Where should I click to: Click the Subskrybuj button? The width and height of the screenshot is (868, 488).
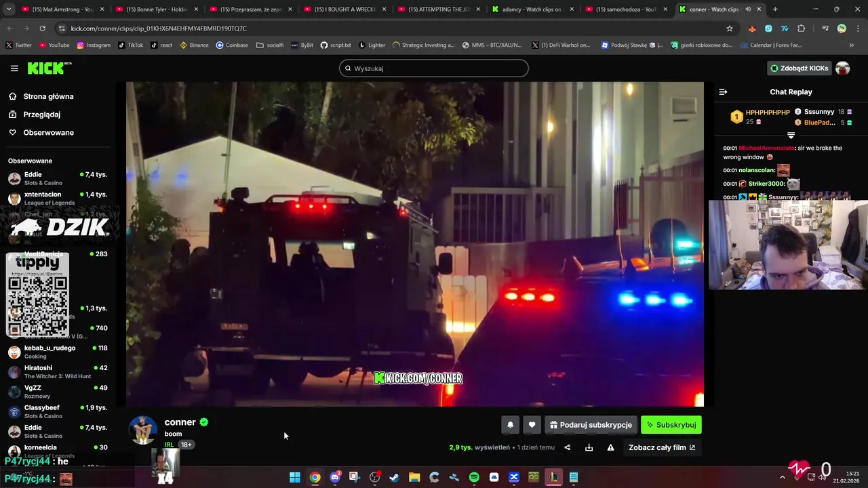[671, 425]
